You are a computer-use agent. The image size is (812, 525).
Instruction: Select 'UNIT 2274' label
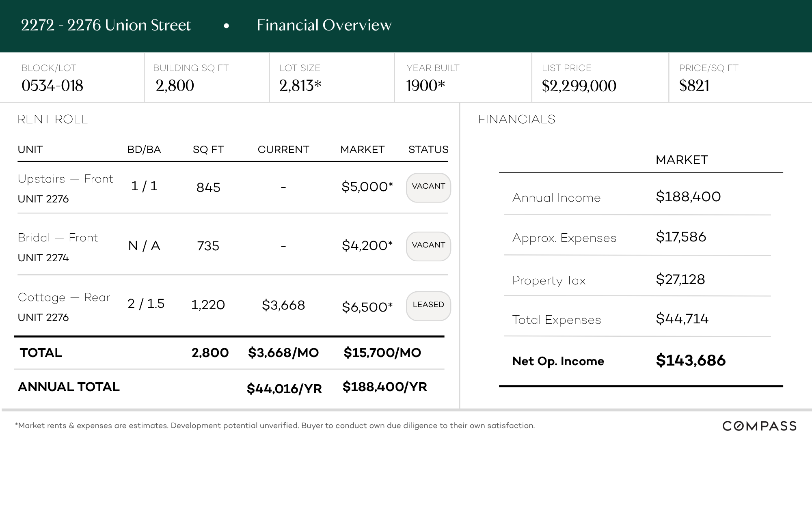43,258
